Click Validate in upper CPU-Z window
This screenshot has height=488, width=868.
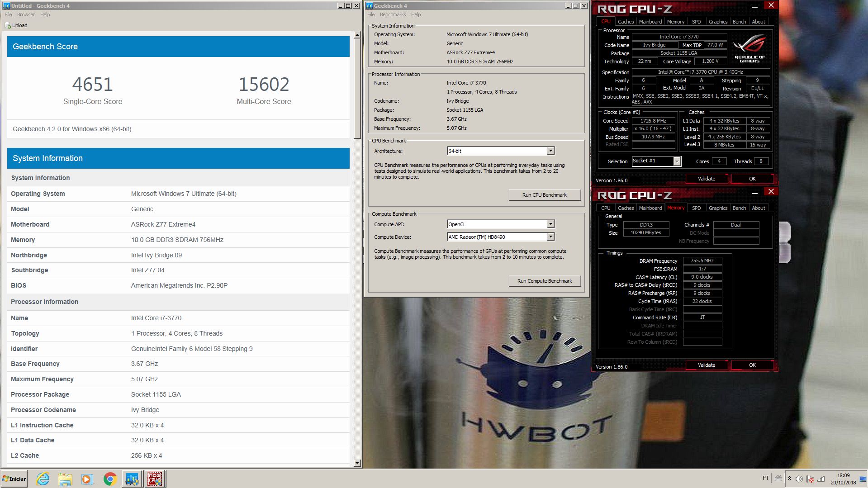coord(707,179)
